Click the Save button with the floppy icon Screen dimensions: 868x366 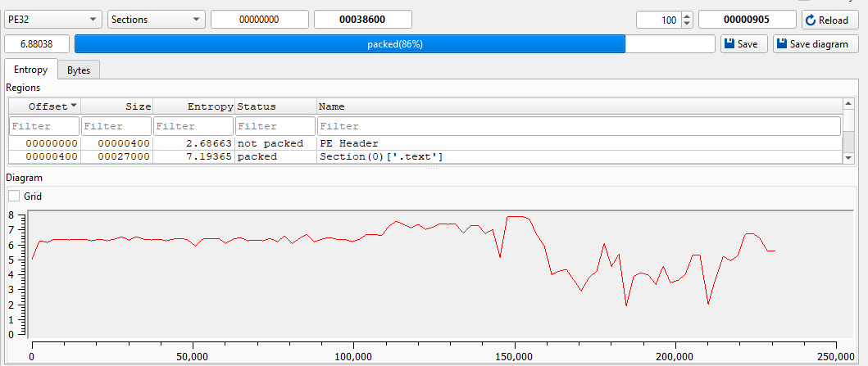[x=743, y=44]
